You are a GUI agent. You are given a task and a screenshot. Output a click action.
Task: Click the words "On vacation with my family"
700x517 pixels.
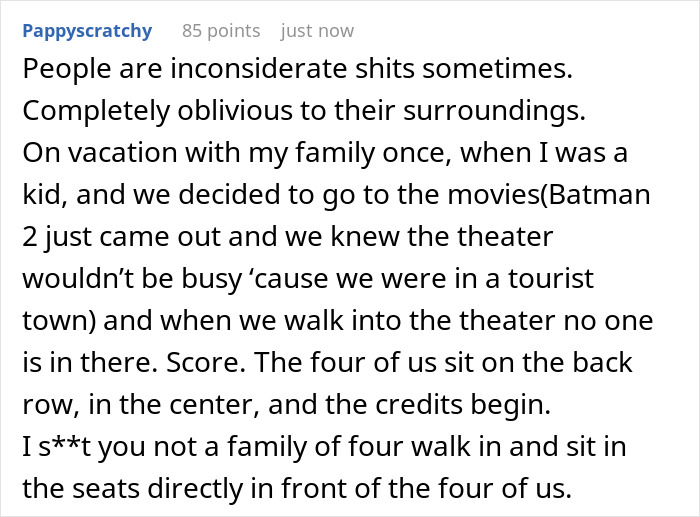[x=154, y=145]
